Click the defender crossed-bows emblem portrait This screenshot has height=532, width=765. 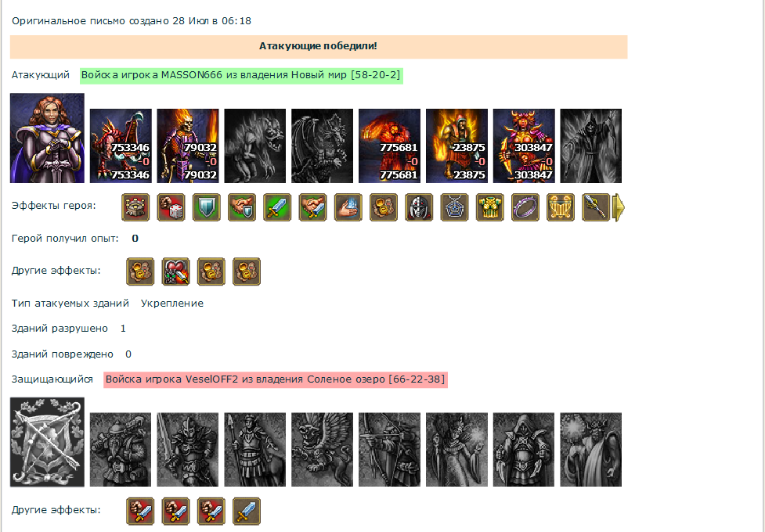(47, 442)
